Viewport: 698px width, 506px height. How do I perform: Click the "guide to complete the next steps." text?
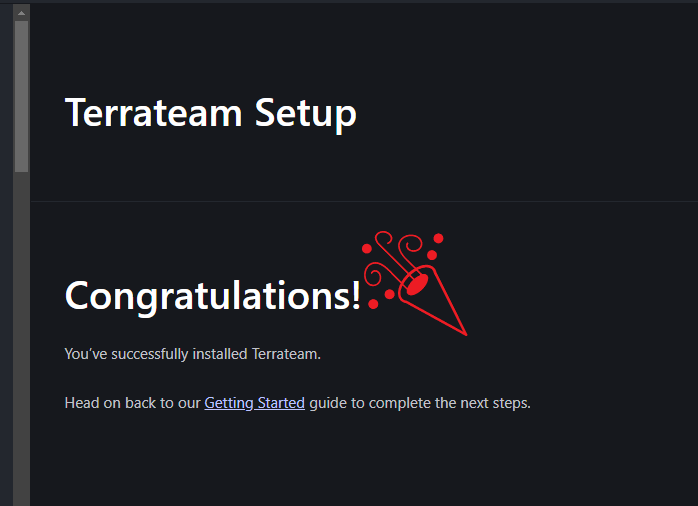(420, 403)
